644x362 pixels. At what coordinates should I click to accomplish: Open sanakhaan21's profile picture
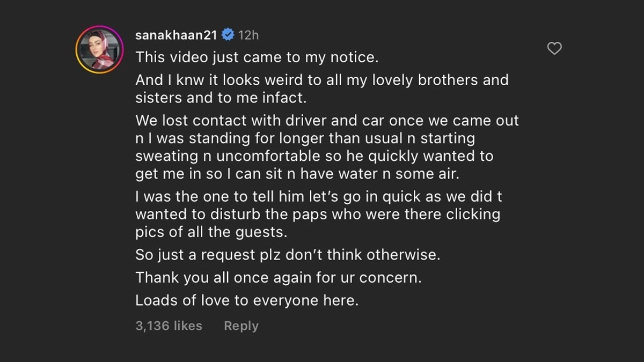100,49
